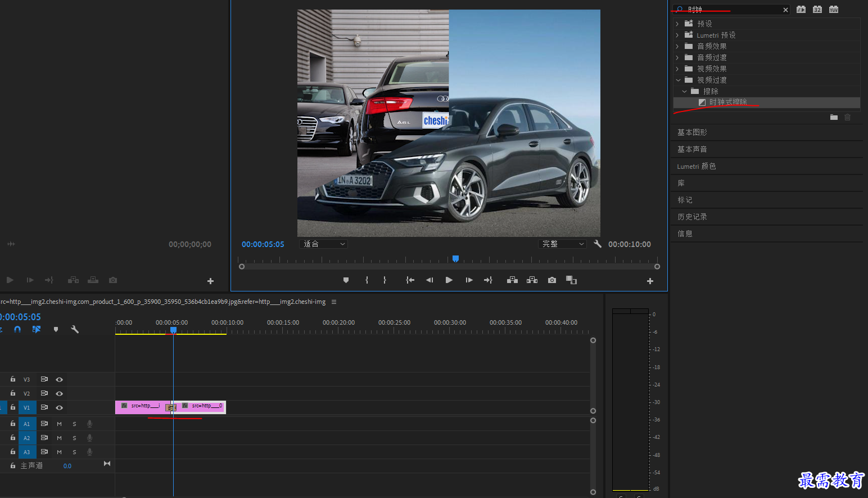Toggle V2 track output eye

click(59, 393)
